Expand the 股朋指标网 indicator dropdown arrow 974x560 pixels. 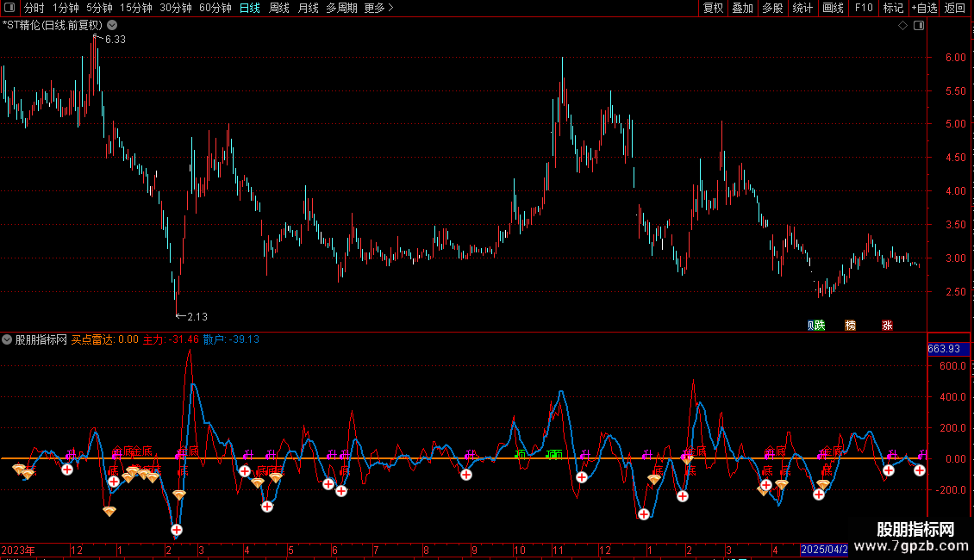(8, 339)
